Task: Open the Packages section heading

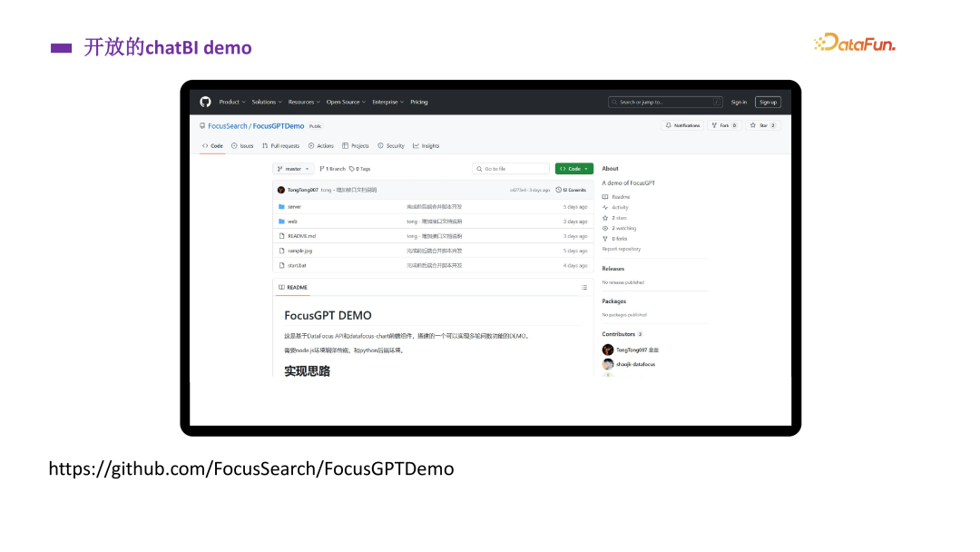Action: pyautogui.click(x=613, y=301)
